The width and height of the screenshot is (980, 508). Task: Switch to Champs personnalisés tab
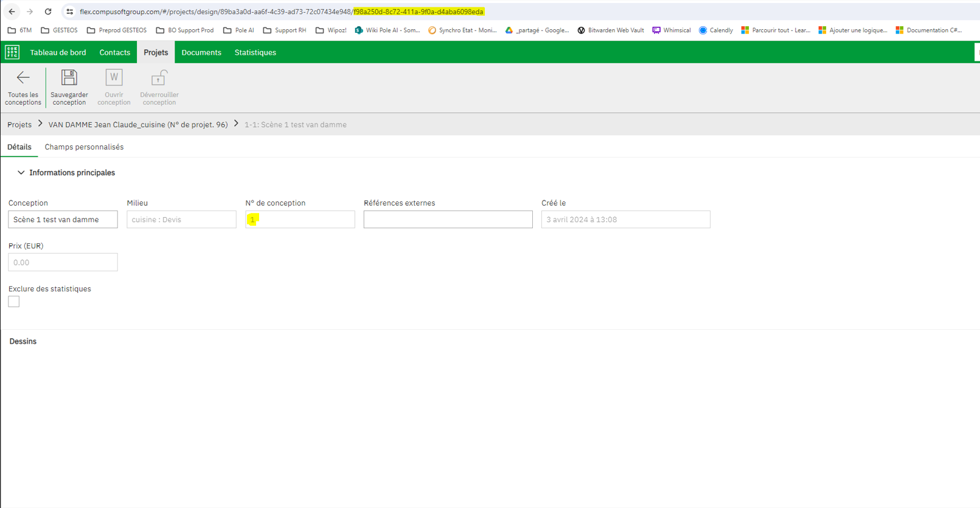pyautogui.click(x=84, y=147)
